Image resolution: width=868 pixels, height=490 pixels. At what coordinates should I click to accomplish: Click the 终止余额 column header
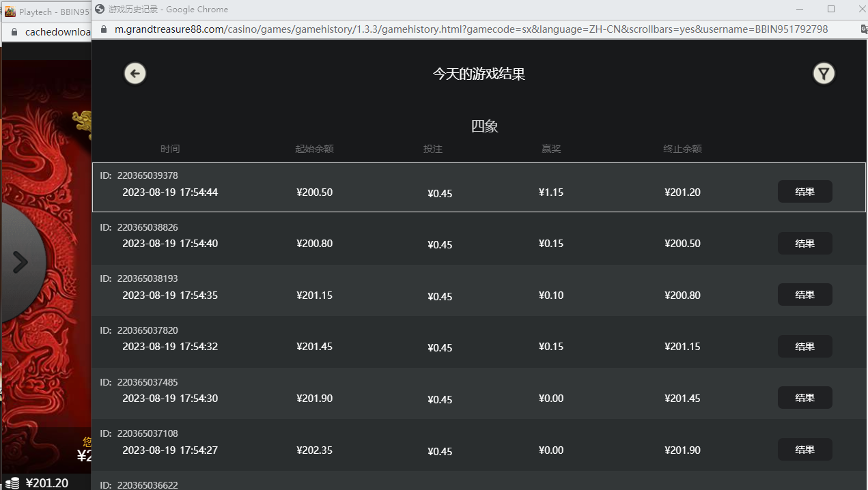pos(682,149)
